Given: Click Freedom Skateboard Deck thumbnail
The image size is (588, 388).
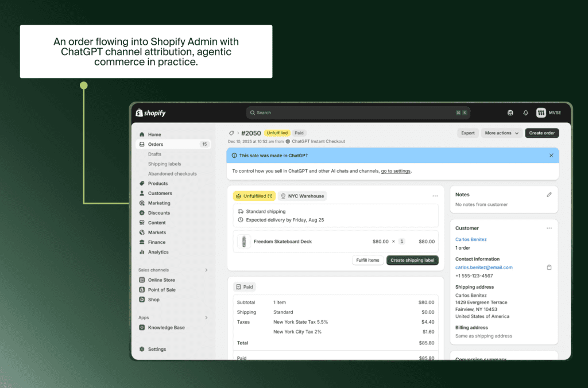Looking at the screenshot, I should (x=243, y=242).
